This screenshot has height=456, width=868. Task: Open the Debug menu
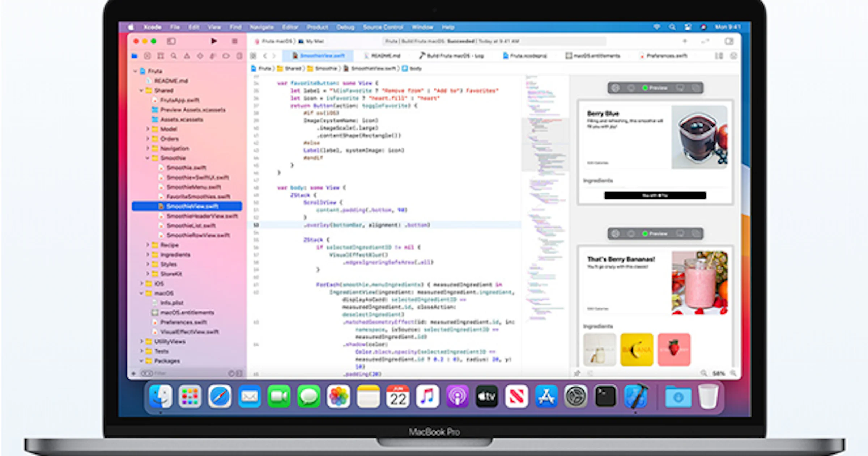coord(345,27)
